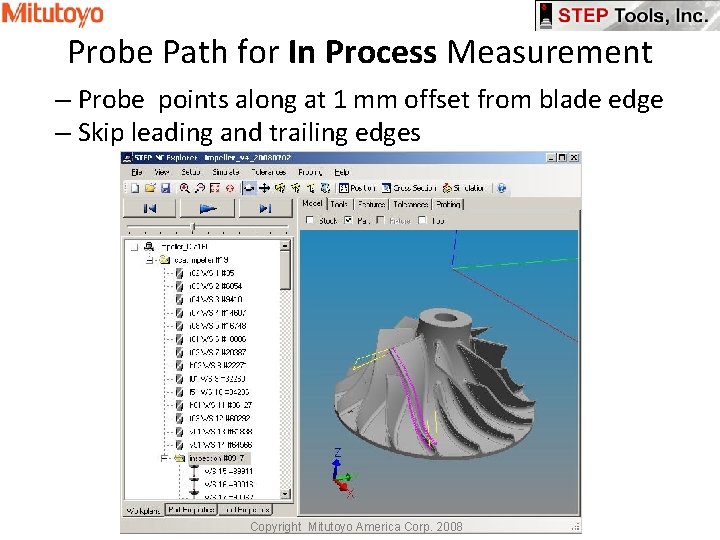Image resolution: width=720 pixels, height=540 pixels.
Task: Collapse the impeller workplan tree node
Action: [x=149, y=260]
